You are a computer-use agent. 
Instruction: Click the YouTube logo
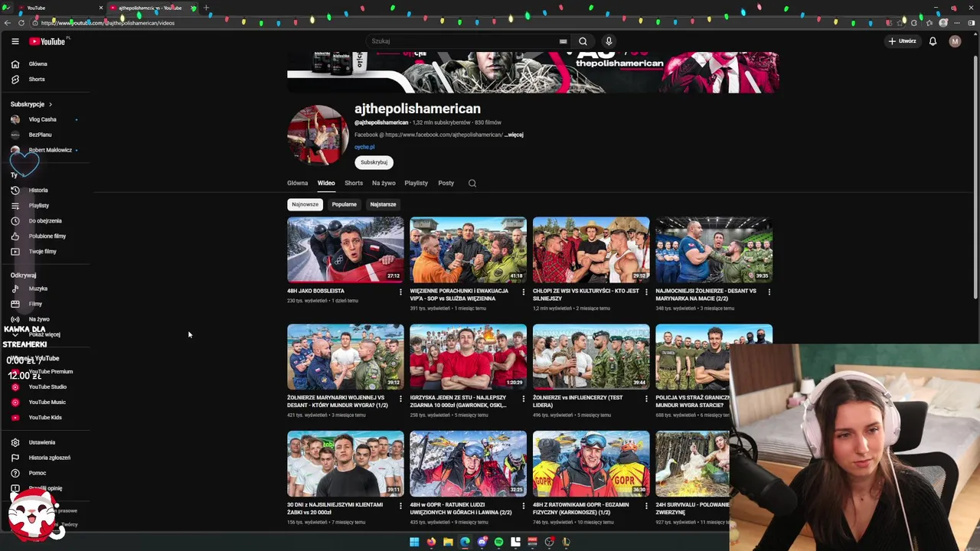tap(47, 41)
